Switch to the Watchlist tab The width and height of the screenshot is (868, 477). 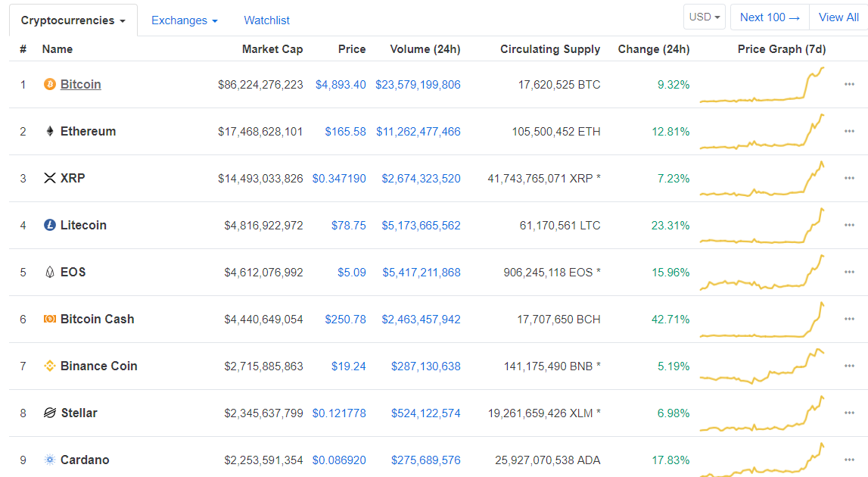point(266,20)
